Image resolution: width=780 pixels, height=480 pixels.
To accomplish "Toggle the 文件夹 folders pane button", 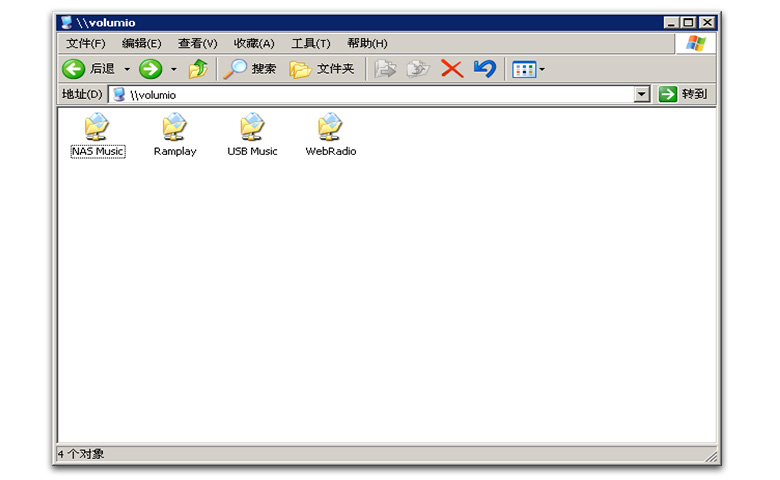I will click(322, 69).
